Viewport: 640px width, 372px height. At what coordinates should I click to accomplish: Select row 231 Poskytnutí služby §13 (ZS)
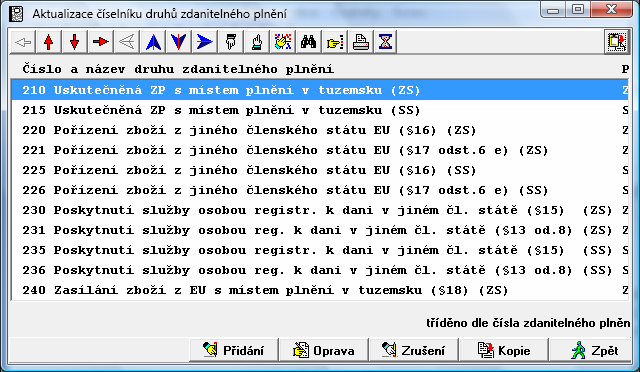[320, 230]
